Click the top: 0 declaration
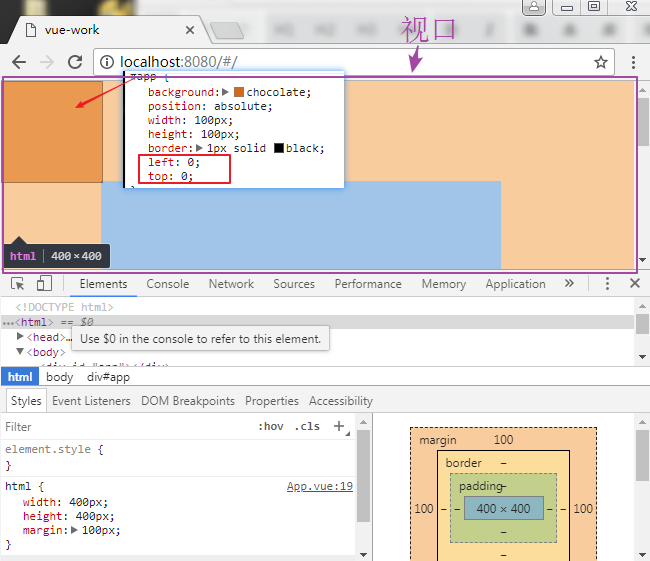This screenshot has height=561, width=650. coord(171,176)
